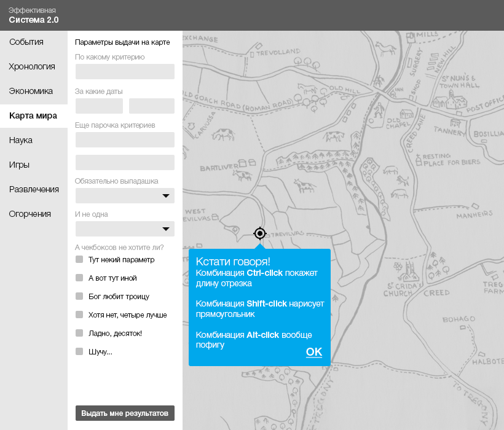504x430 pixels.
Task: Expand the И не одна dropdown
Action: coord(125,229)
